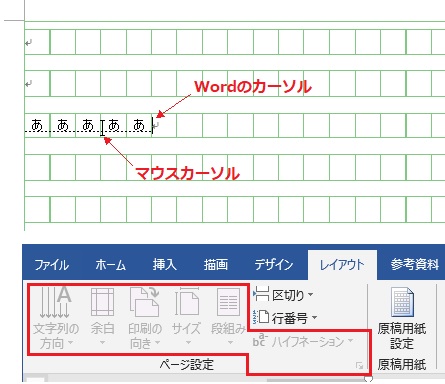Expand the サイズ dropdown arrow
The width and height of the screenshot is (445, 384).
point(188,343)
